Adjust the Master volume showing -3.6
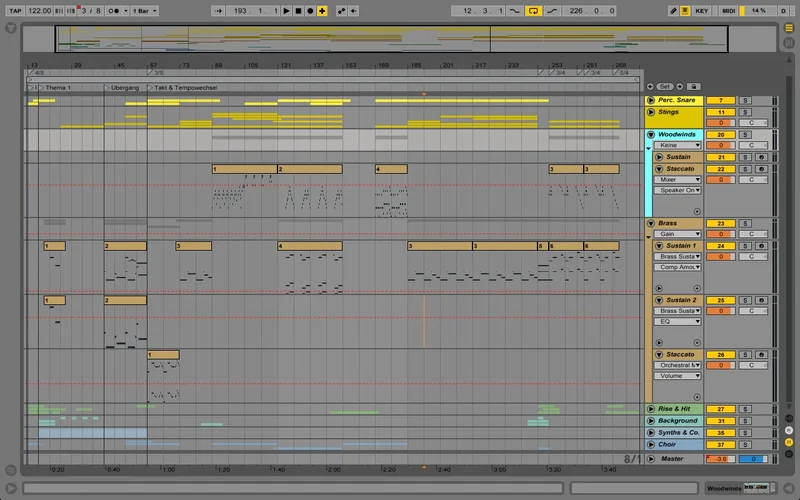This screenshot has width=800, height=500. [x=720, y=459]
